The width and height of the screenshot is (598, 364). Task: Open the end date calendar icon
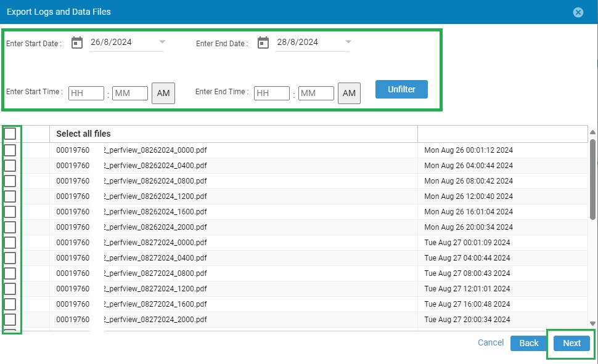(x=263, y=42)
